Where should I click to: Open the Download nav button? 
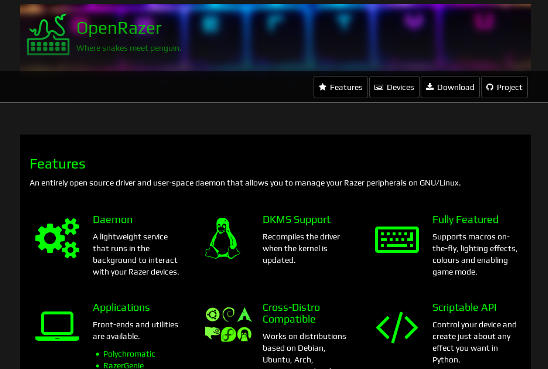[x=450, y=87]
